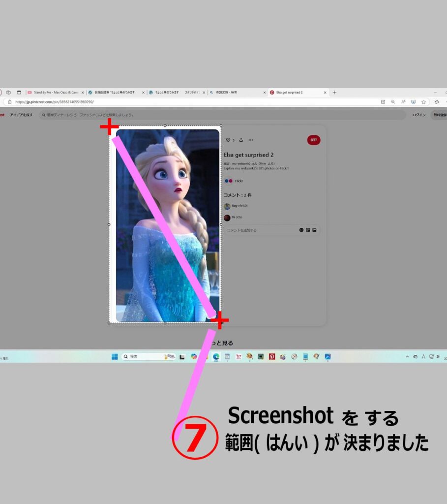The image size is (447, 504).
Task: Open the Pinterest app on the taskbar
Action: (x=272, y=356)
